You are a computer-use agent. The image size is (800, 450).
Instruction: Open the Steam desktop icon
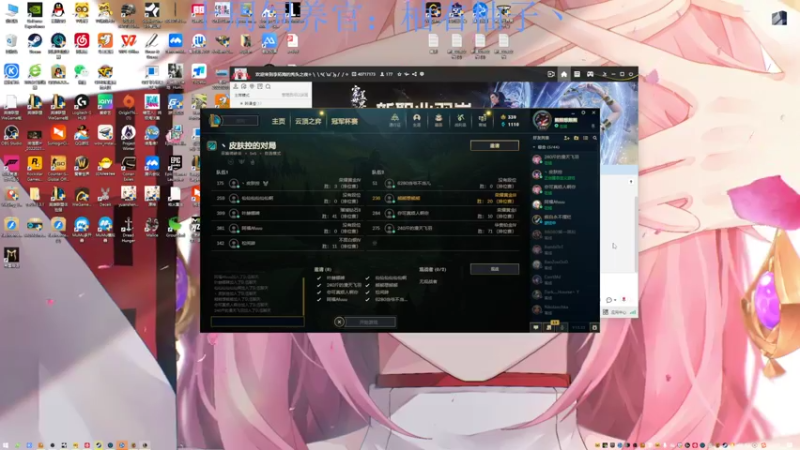coord(35,43)
